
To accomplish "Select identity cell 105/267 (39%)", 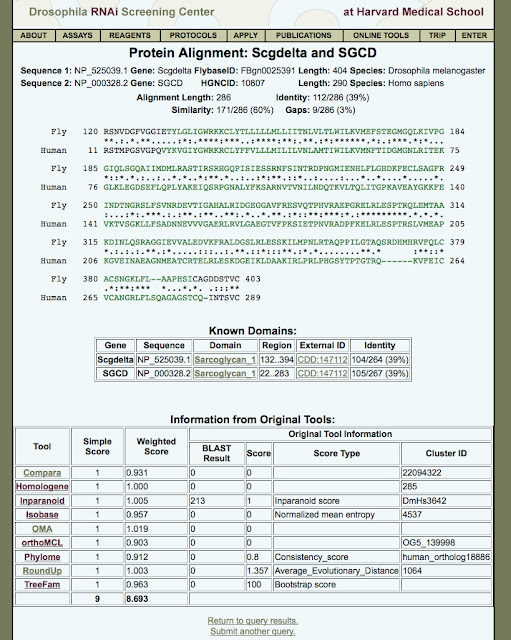I will (380, 373).
